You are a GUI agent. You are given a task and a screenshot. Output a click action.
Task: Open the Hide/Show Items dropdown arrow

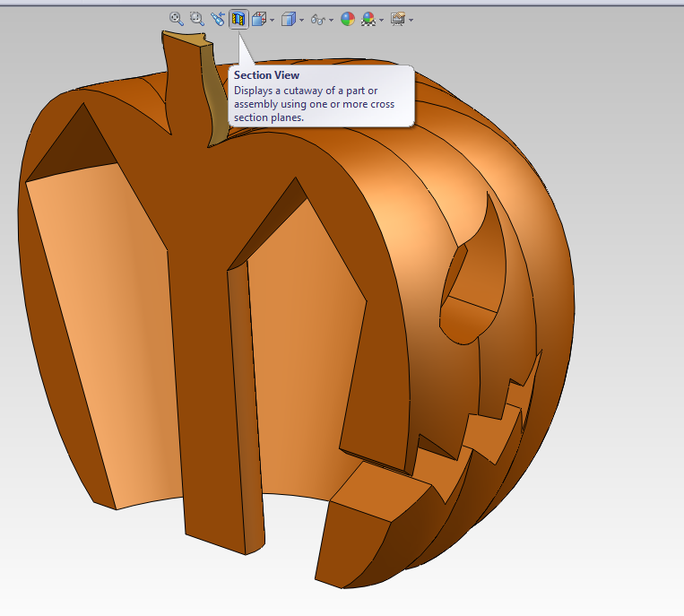click(x=332, y=20)
